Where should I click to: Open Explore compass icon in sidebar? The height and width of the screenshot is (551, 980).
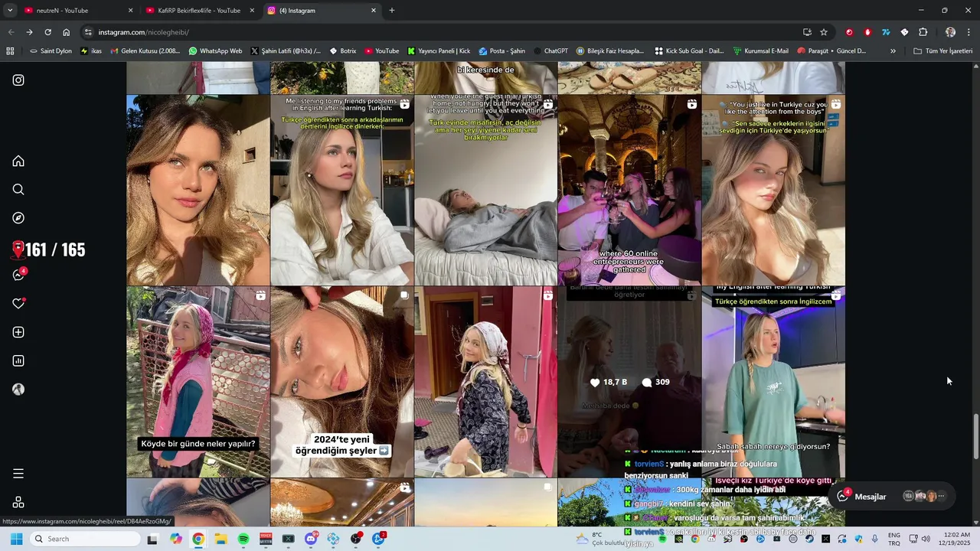18,218
